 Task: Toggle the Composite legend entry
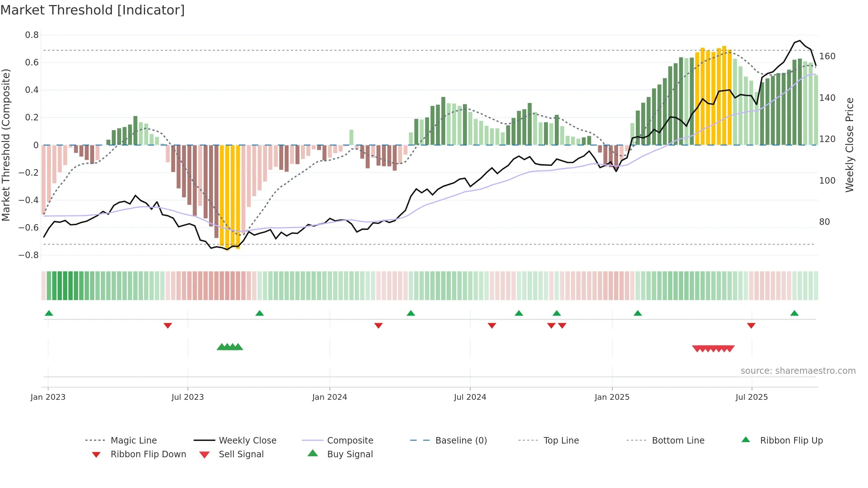337,440
